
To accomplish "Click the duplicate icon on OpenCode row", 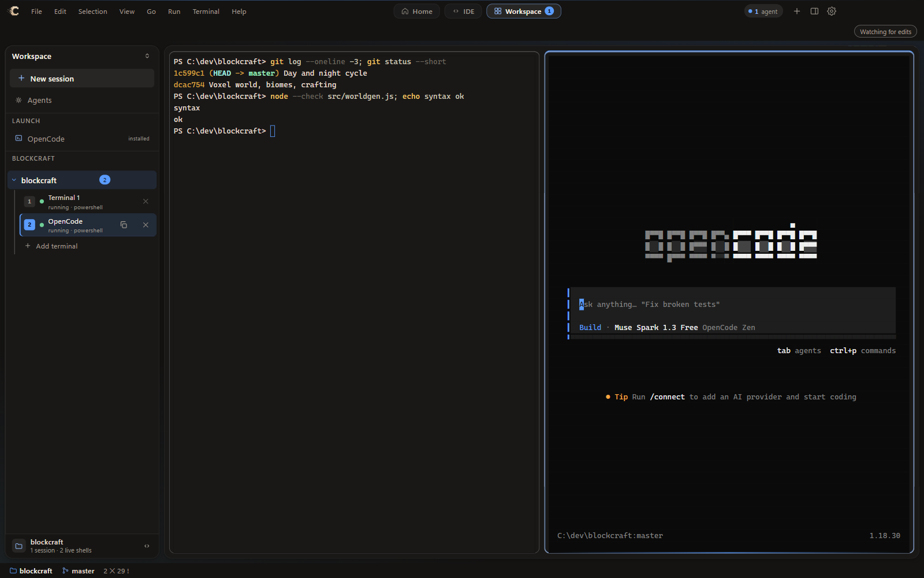I will click(x=124, y=225).
